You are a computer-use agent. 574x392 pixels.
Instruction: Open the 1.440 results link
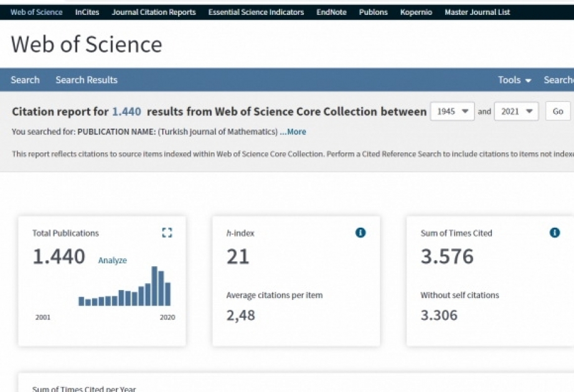pos(126,111)
